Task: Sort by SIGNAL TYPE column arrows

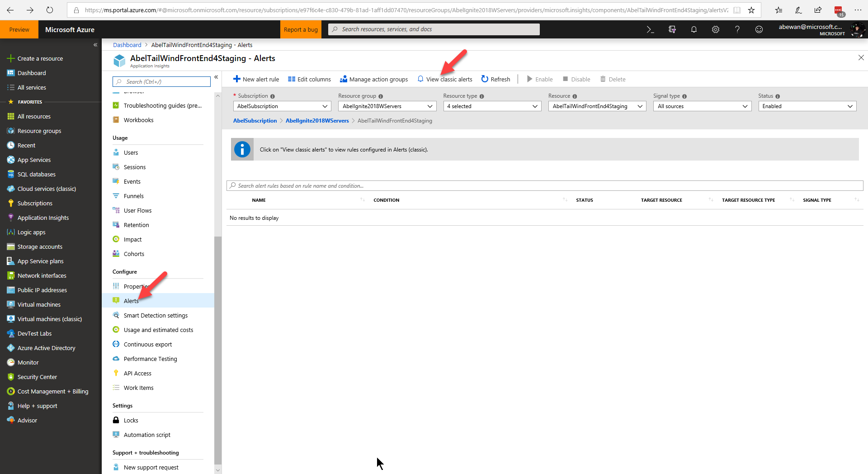Action: [x=857, y=200]
